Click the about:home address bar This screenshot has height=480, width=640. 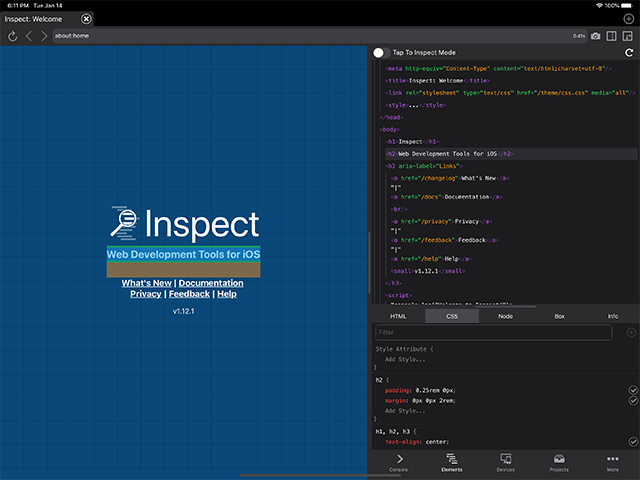point(320,36)
